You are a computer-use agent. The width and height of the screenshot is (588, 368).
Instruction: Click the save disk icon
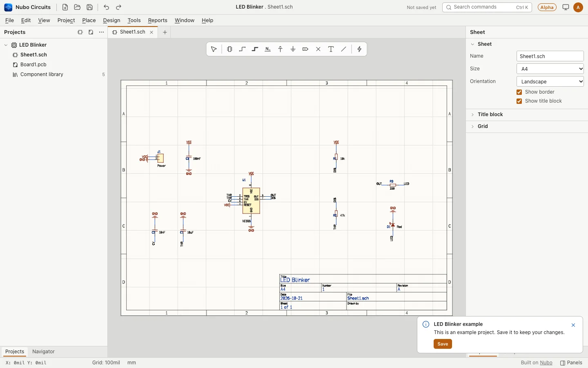tap(89, 7)
